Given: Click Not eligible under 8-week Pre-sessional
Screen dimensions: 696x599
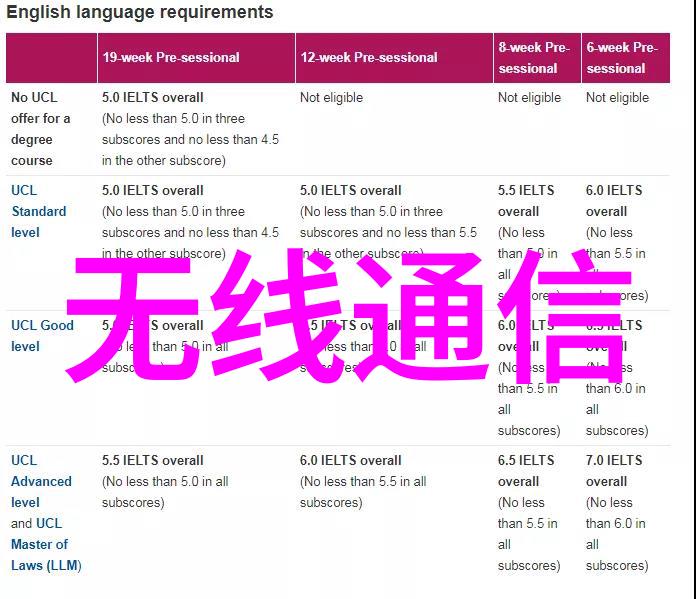Looking at the screenshot, I should point(529,98).
